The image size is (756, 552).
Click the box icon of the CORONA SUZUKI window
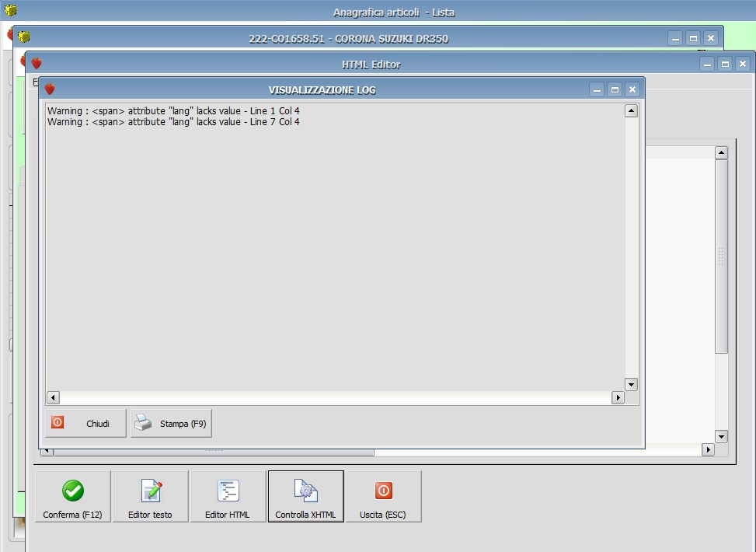23,37
